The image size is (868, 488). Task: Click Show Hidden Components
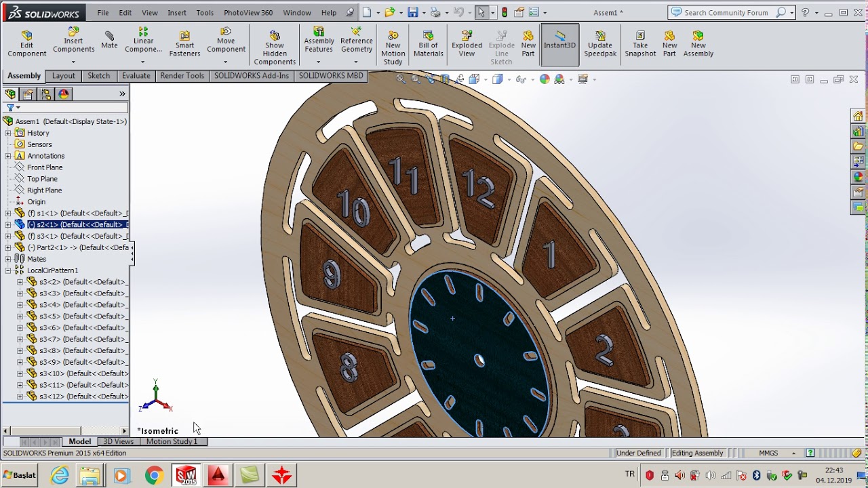coord(275,47)
